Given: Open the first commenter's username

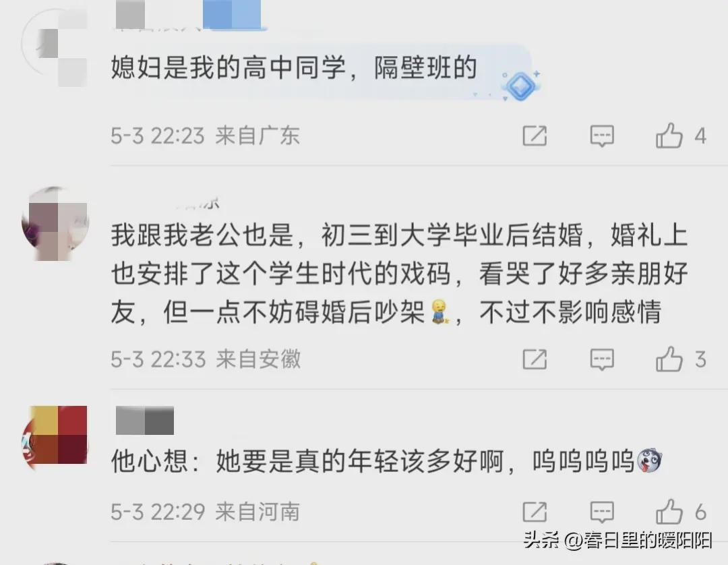Looking at the screenshot, I should coord(188,15).
